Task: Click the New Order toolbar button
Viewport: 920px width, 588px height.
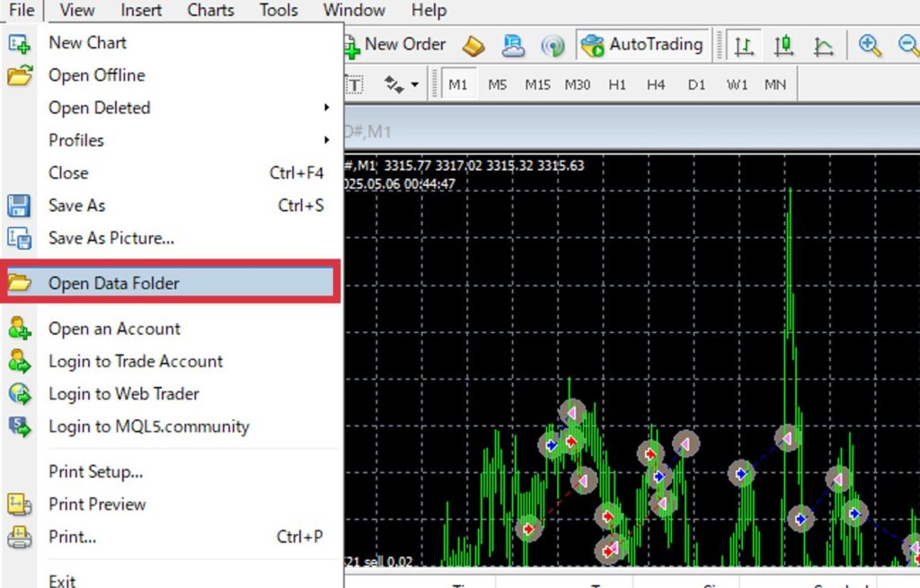Action: click(396, 45)
